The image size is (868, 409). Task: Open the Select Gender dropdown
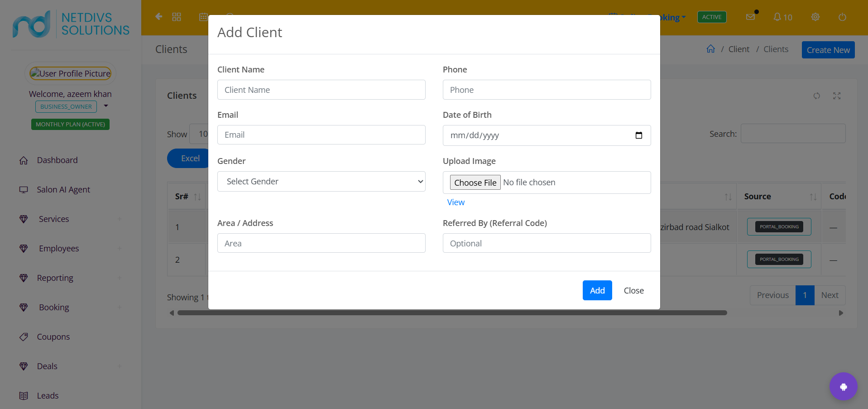[321, 182]
